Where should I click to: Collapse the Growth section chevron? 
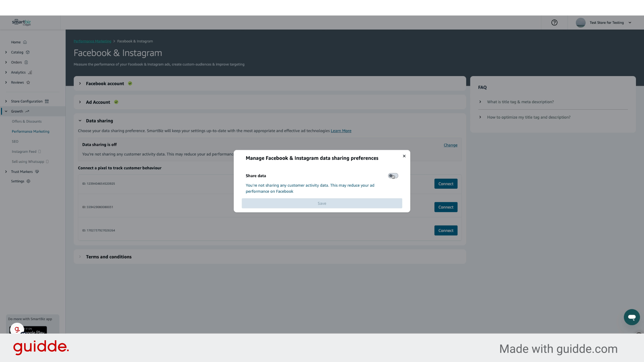pos(6,111)
